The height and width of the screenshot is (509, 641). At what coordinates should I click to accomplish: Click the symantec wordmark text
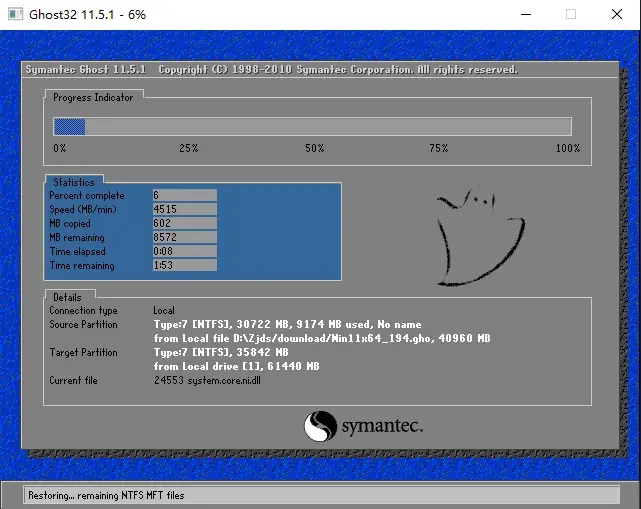[x=382, y=426]
